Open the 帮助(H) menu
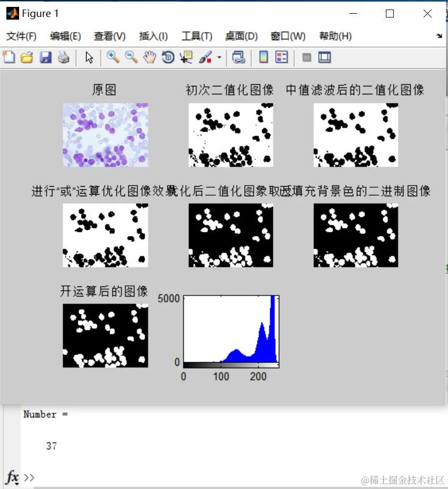The image size is (448, 489). tap(335, 36)
